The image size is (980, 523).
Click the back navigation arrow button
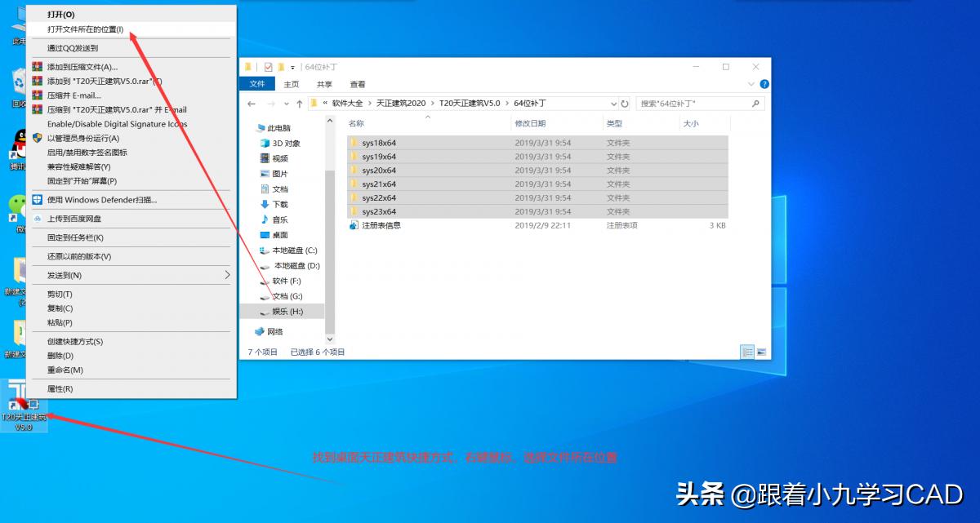click(x=252, y=103)
